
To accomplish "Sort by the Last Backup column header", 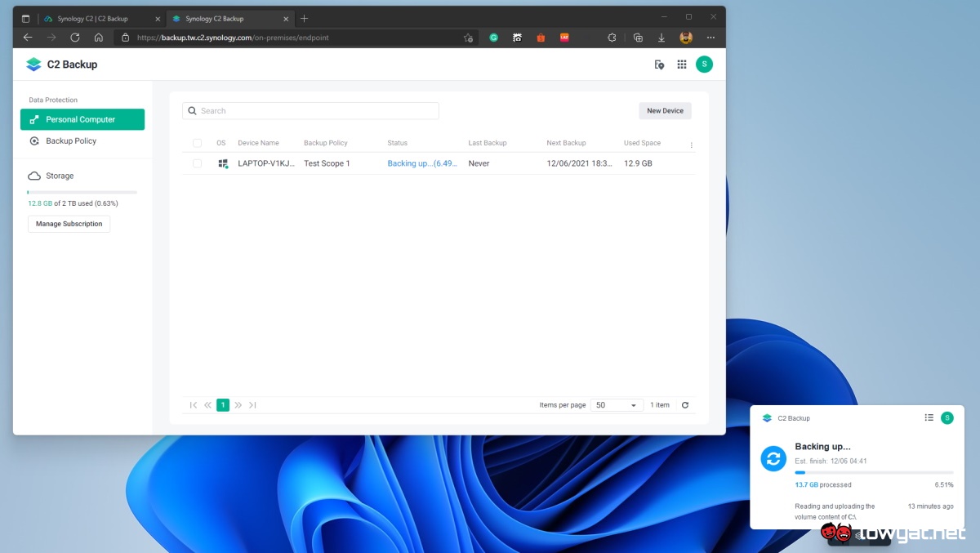I will [488, 143].
